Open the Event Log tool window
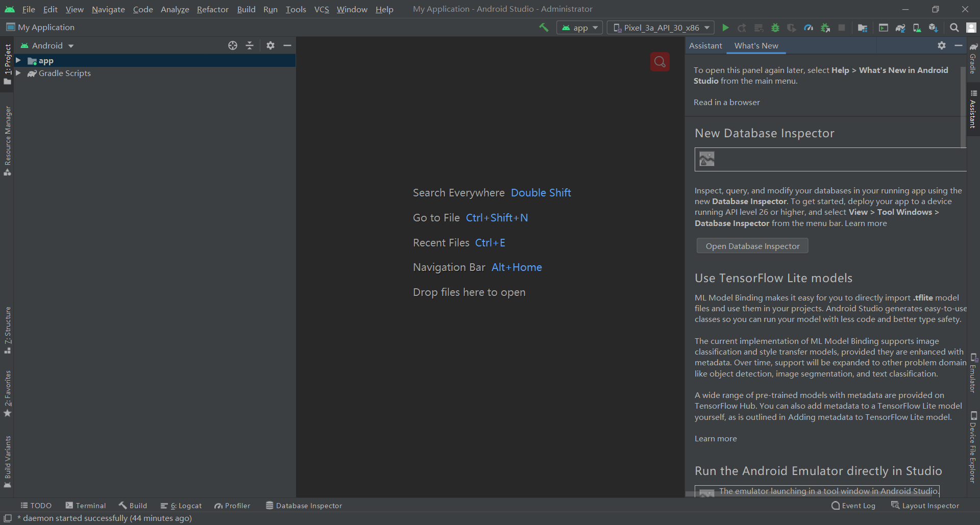The image size is (980, 525). click(x=853, y=506)
